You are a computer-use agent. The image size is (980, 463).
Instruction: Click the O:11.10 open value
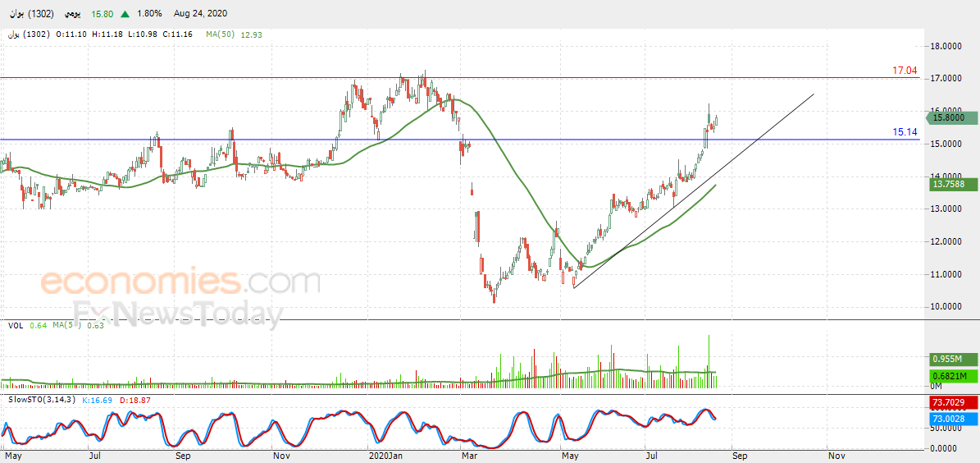[71, 35]
